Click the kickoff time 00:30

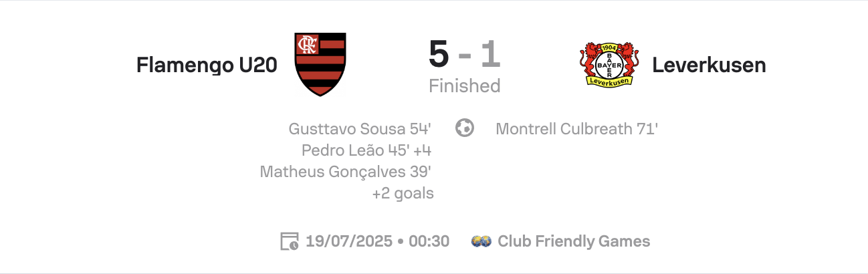click(429, 241)
